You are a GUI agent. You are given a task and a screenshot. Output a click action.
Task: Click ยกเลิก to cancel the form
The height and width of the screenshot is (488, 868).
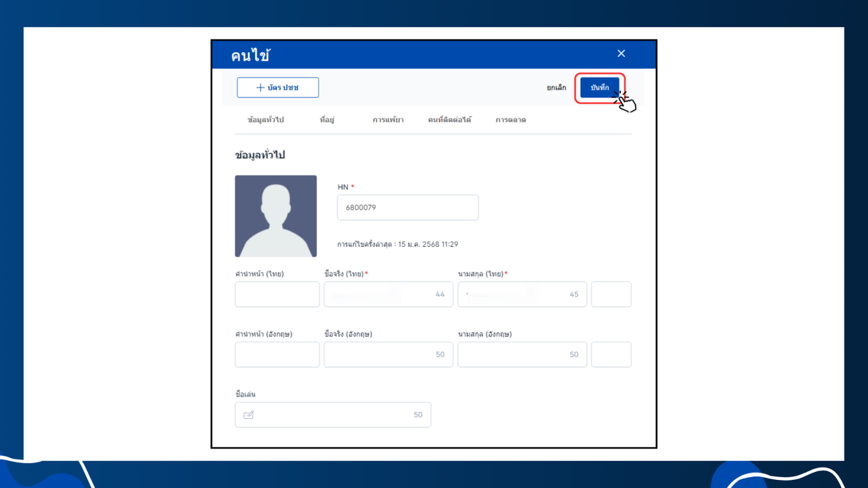(556, 87)
